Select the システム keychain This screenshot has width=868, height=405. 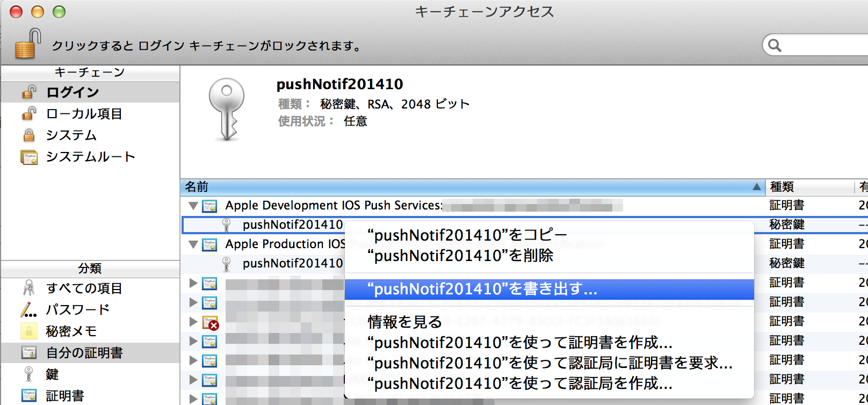pos(90,135)
